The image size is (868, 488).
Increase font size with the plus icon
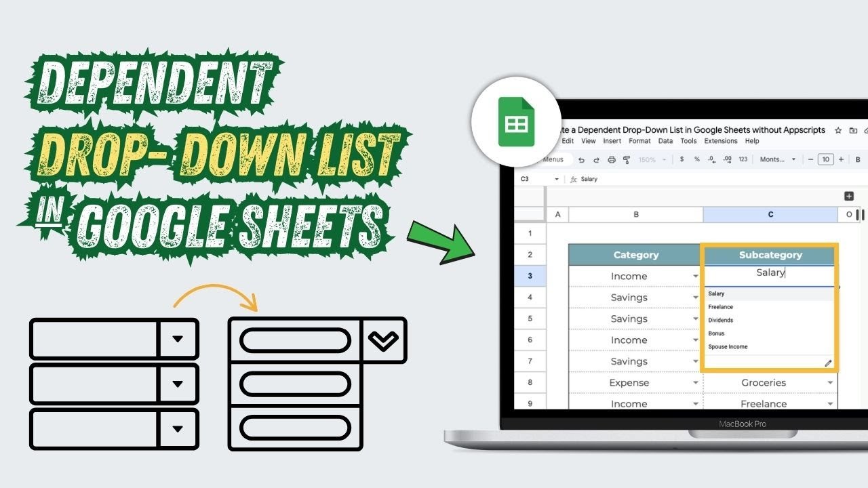841,159
